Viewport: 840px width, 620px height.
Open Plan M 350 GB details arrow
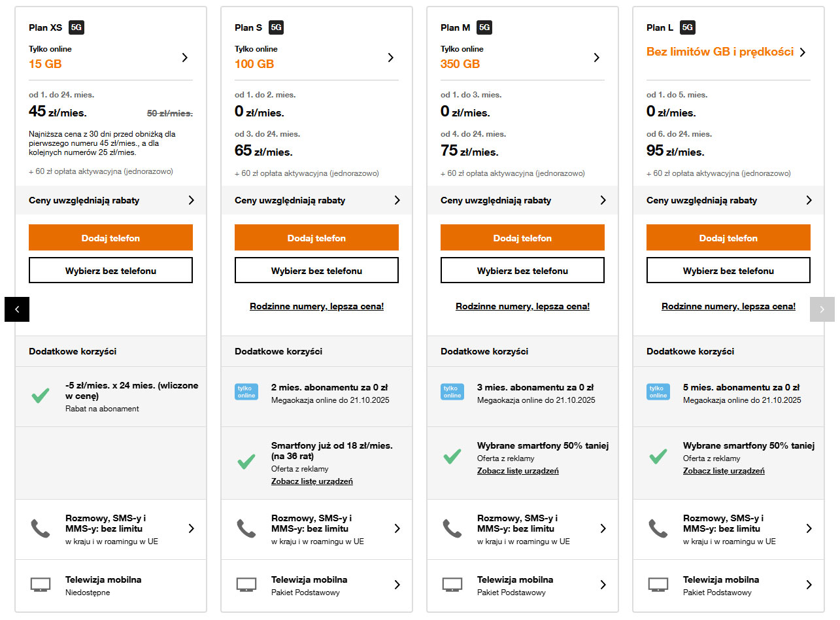click(596, 58)
